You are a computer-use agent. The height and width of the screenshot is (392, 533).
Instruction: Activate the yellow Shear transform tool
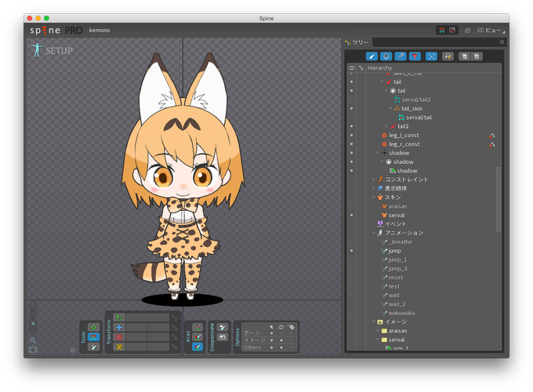119,347
